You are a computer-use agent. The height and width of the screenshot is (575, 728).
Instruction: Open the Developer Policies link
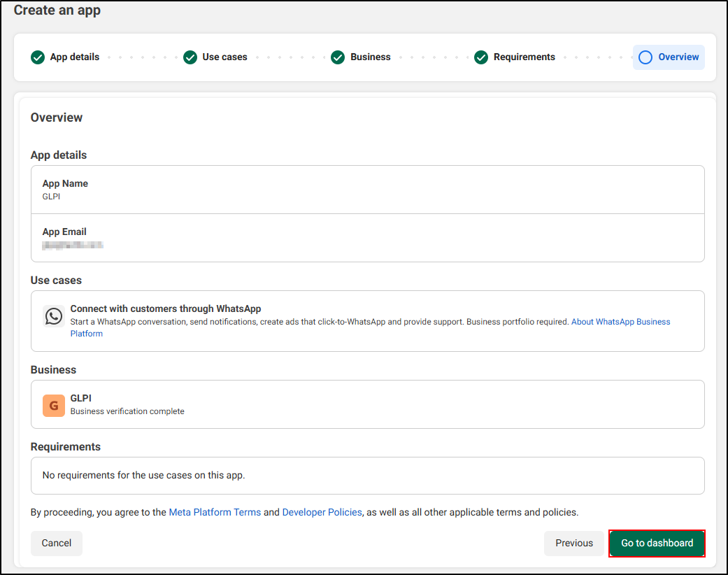pos(322,513)
